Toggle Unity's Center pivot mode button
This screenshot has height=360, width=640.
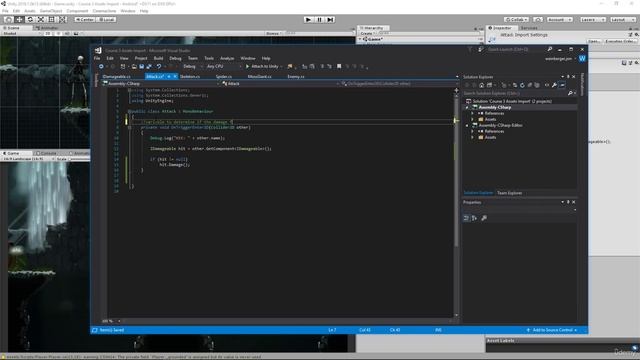(x=85, y=19)
